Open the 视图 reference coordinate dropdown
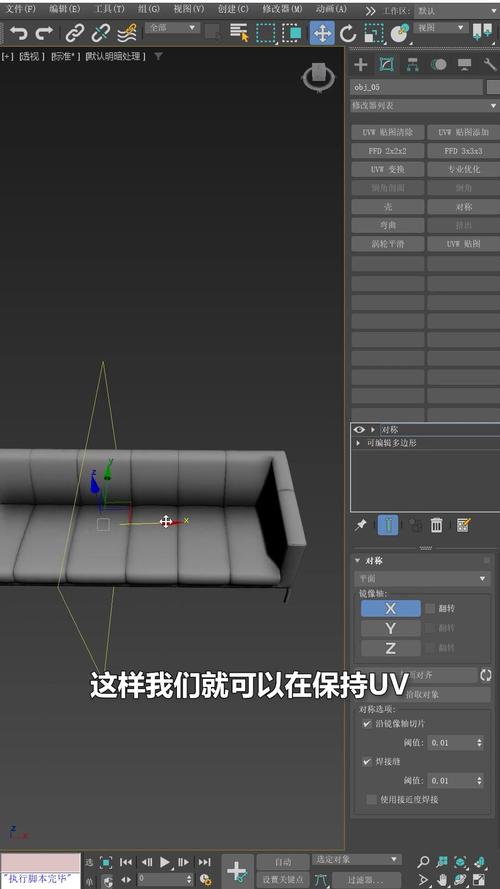This screenshot has width=500, height=889. 440,27
